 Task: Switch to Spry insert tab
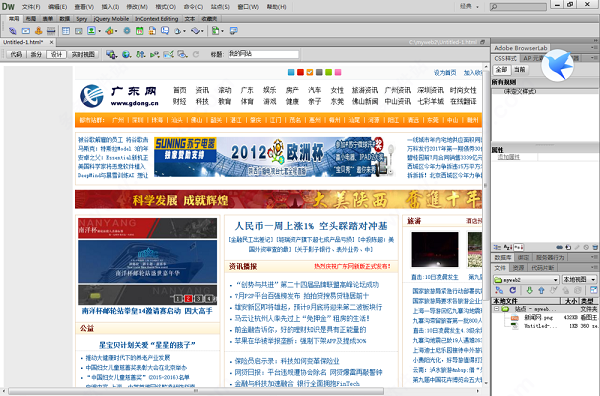click(x=82, y=19)
